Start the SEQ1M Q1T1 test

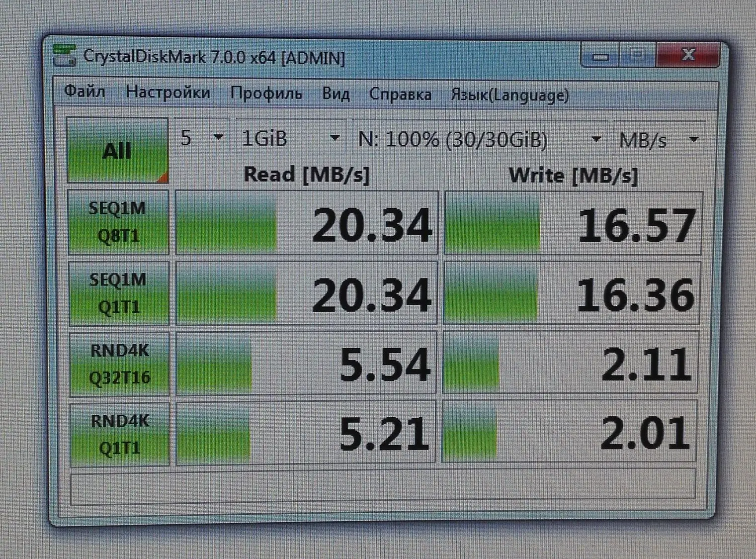[119, 293]
